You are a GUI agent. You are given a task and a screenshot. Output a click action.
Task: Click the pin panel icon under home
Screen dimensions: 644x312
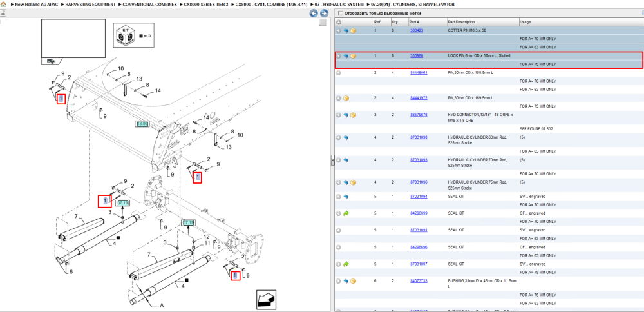click(x=3, y=13)
